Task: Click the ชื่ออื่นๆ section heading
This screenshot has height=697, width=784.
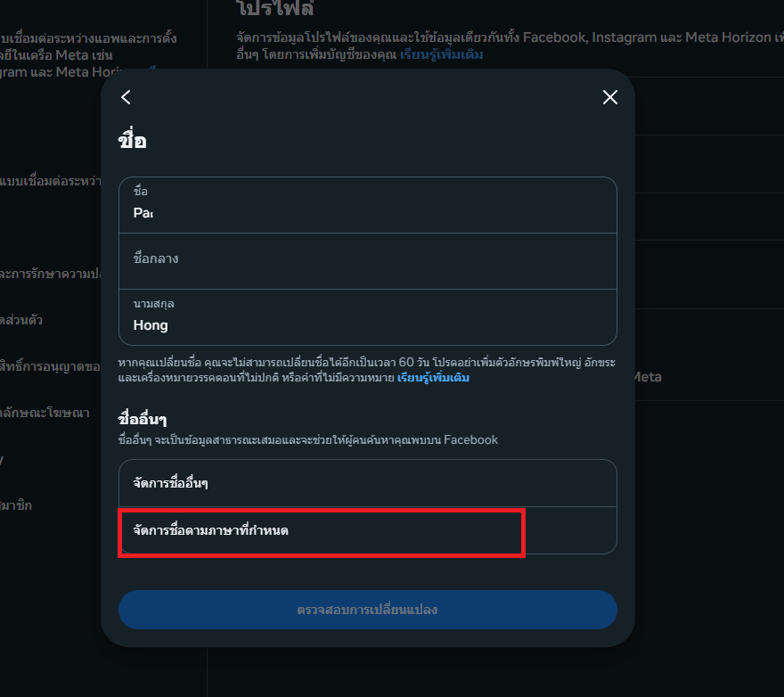Action: coord(143,419)
